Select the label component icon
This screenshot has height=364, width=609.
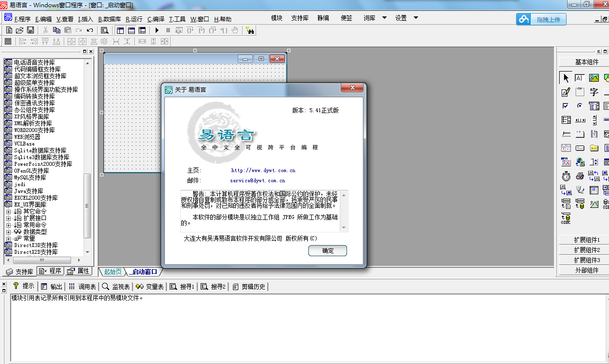(594, 92)
